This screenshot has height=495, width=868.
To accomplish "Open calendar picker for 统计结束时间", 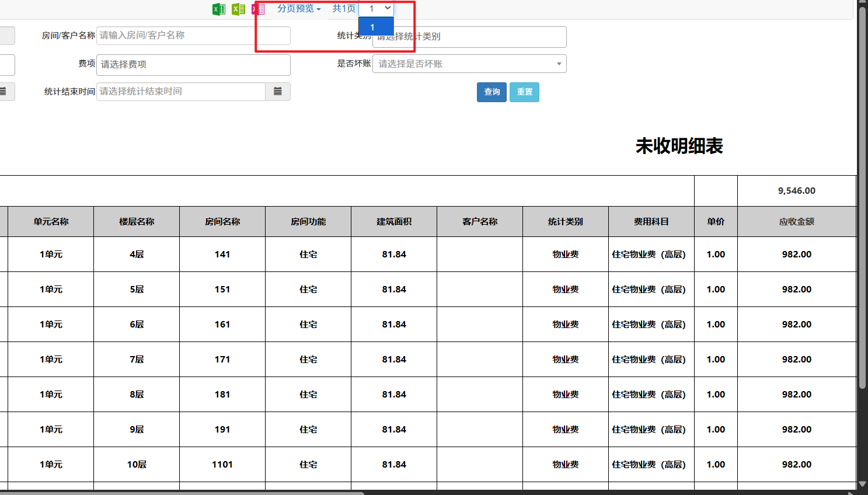I will [278, 92].
